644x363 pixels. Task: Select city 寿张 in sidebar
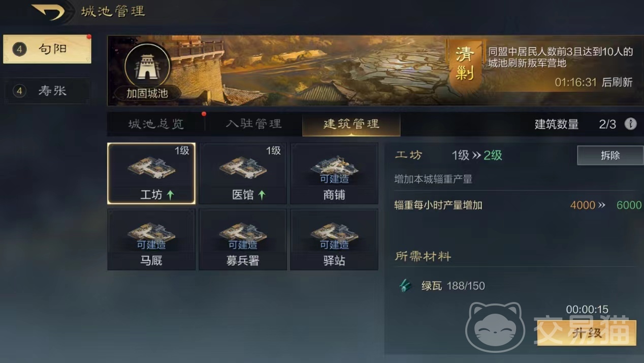point(47,91)
